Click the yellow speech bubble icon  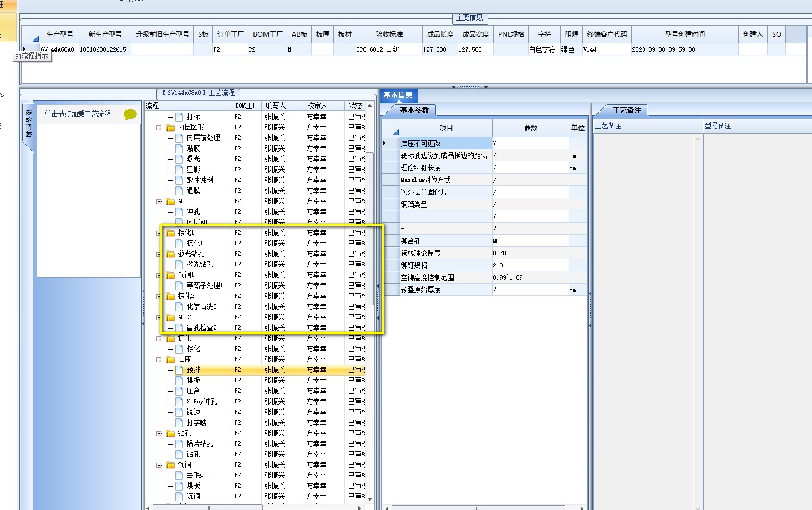(x=130, y=114)
